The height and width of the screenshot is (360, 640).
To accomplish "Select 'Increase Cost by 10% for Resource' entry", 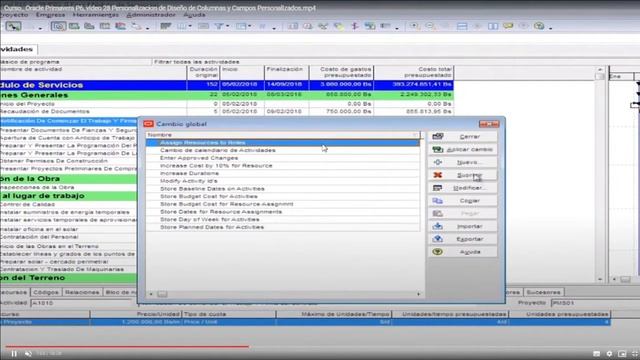I will [283, 166].
